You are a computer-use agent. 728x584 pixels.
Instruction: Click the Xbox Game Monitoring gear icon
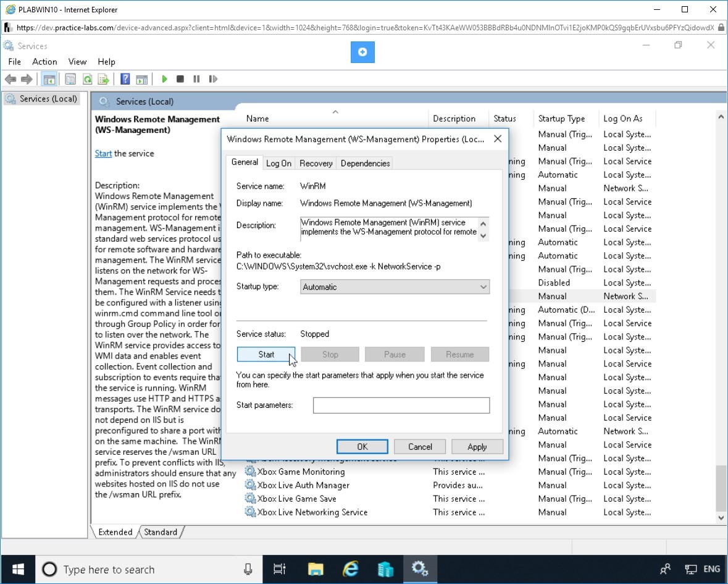click(x=250, y=472)
